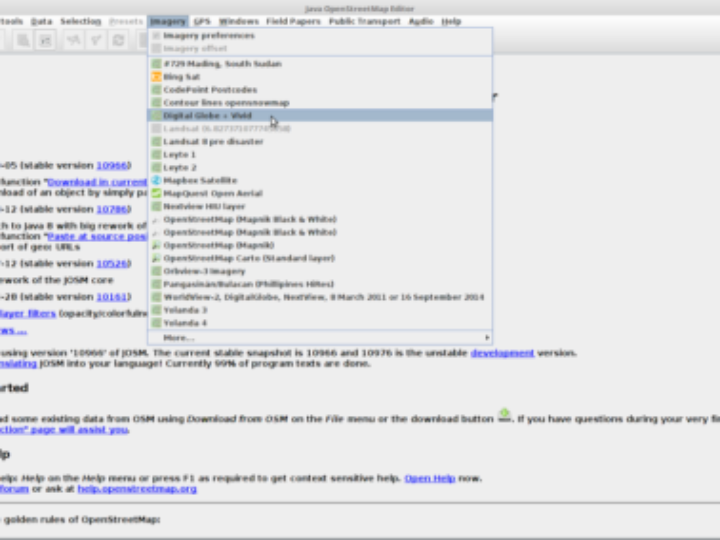
Task: Click the green icon beside Contour lines opensnowmap
Action: pos(156,102)
